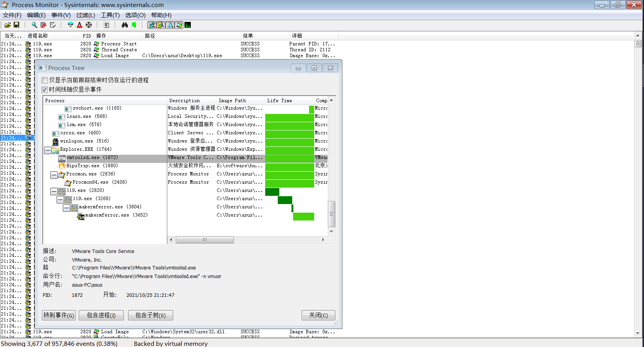Click the 包含子树(S) button

pyautogui.click(x=150, y=315)
